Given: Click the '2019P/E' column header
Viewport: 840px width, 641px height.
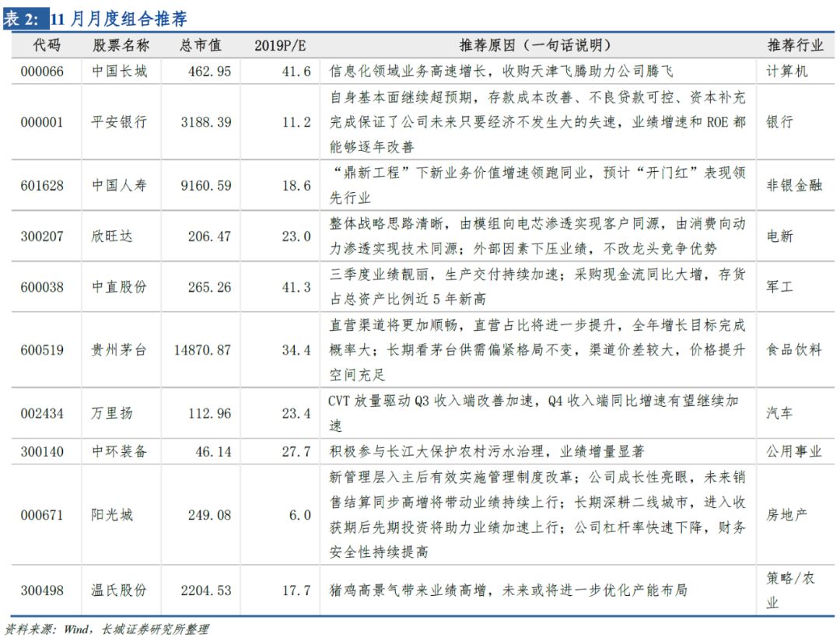Looking at the screenshot, I should [x=280, y=46].
